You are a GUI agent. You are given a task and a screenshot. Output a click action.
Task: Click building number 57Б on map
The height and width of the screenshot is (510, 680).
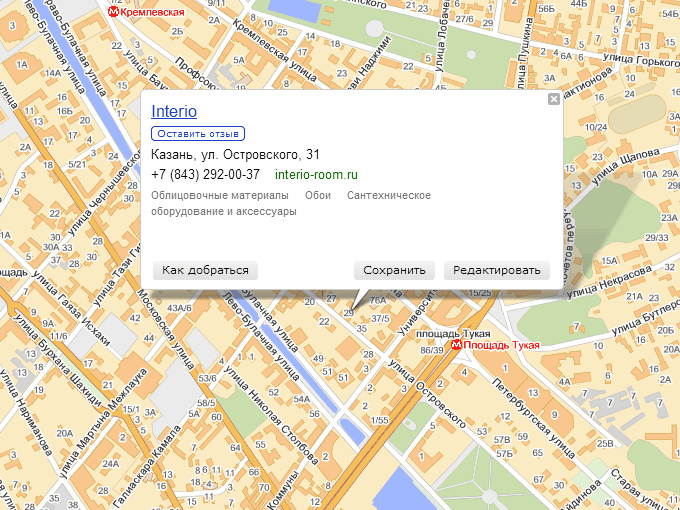point(504,454)
